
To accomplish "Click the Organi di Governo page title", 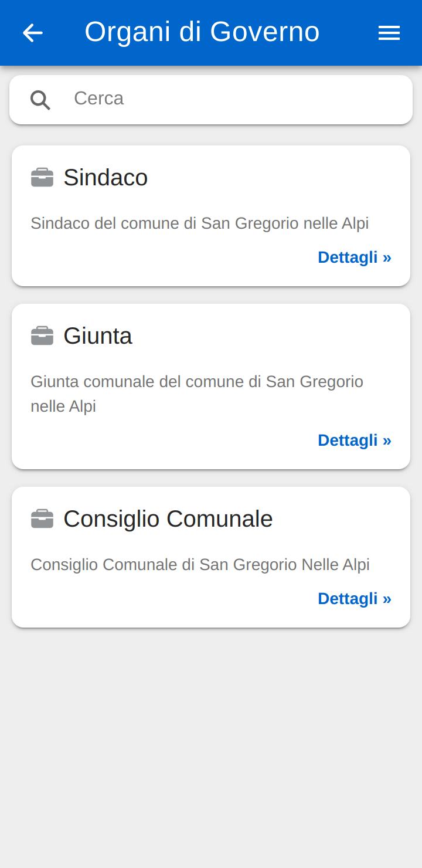I will (x=202, y=32).
